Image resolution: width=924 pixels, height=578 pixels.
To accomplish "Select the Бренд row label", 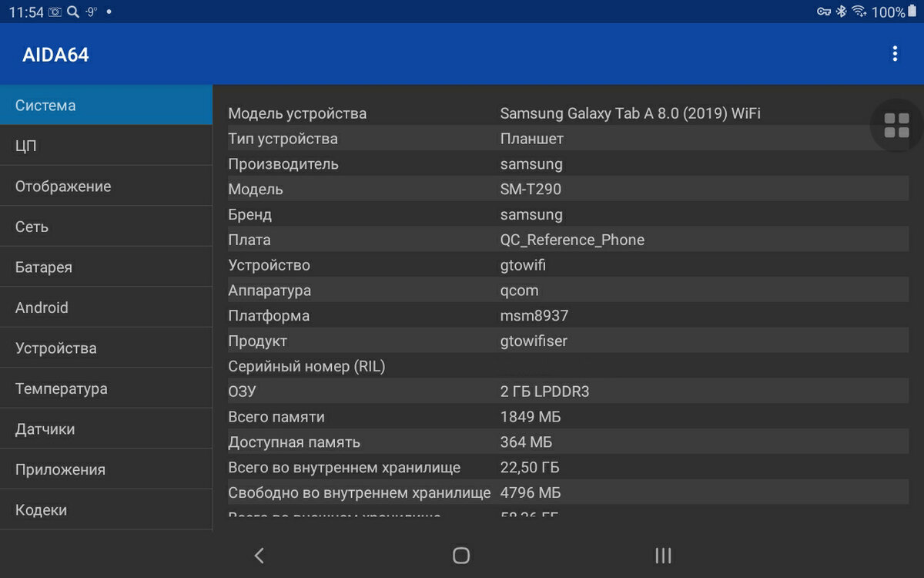I will (x=249, y=215).
